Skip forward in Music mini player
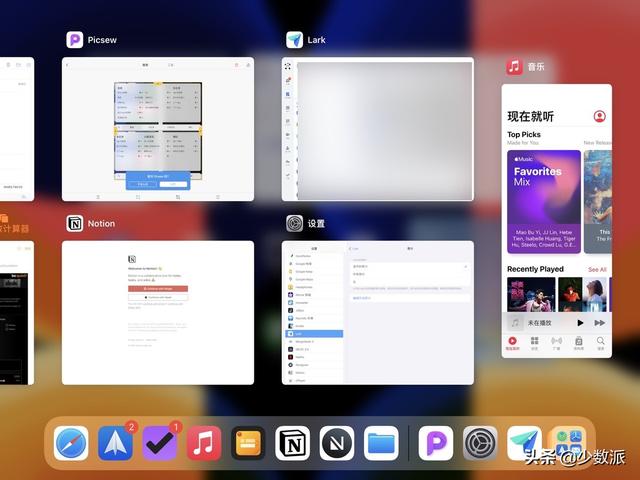The image size is (640, 480). pyautogui.click(x=600, y=323)
